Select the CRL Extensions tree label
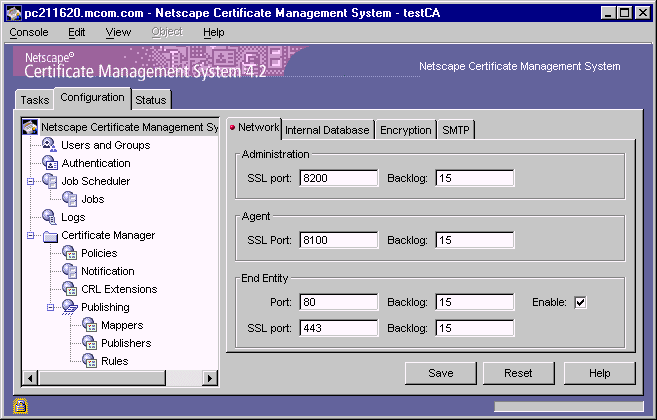657x420 pixels. [119, 289]
